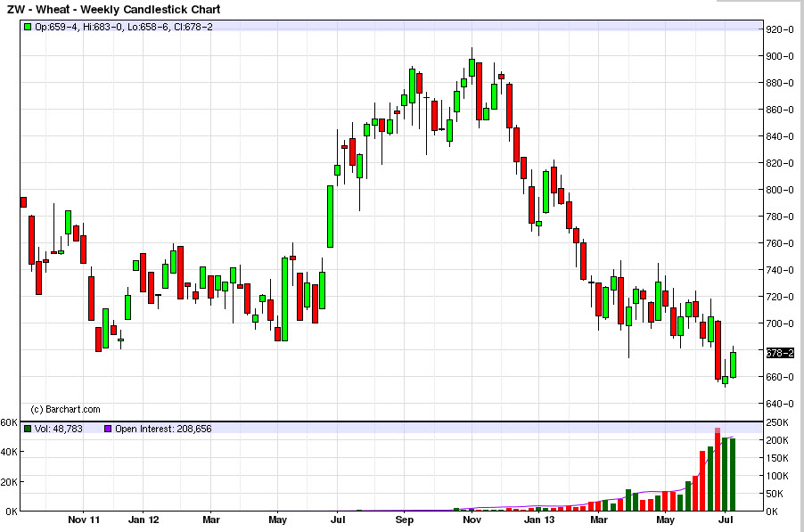Click the 640-0 price axis label
The height and width of the screenshot is (532, 804).
tap(780, 404)
